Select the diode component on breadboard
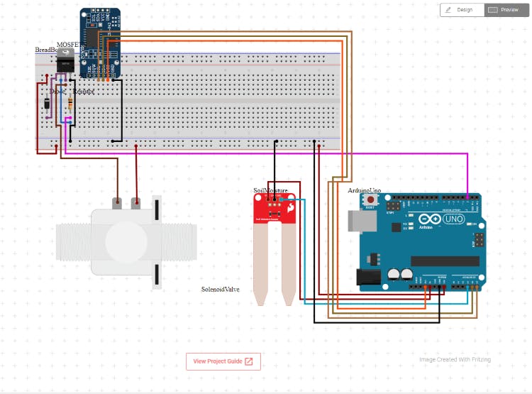Screen dimensions: 532x394 click(47, 106)
